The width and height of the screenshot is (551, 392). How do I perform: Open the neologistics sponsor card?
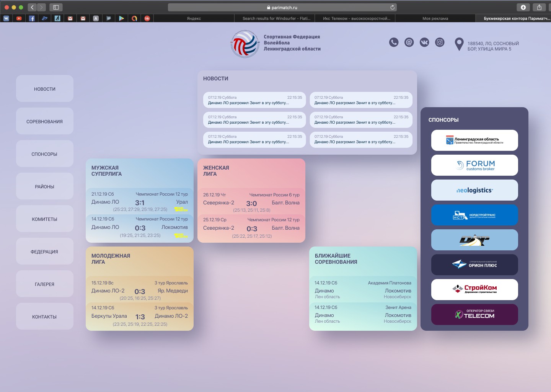pyautogui.click(x=474, y=190)
